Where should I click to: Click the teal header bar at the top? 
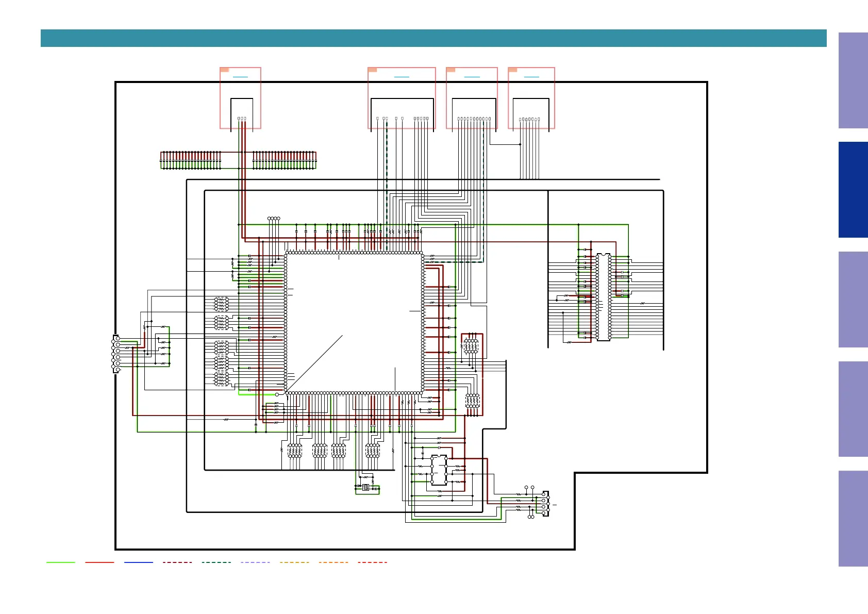(433, 38)
